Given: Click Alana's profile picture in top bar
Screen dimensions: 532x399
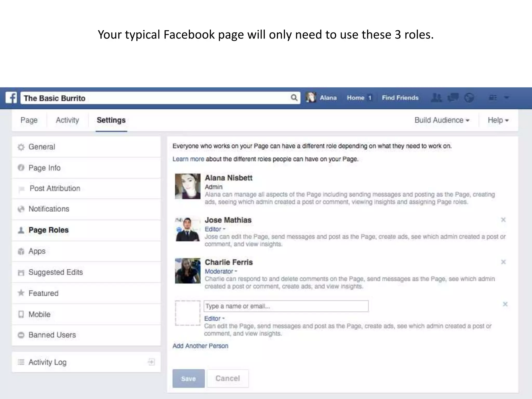Looking at the screenshot, I should pos(311,97).
